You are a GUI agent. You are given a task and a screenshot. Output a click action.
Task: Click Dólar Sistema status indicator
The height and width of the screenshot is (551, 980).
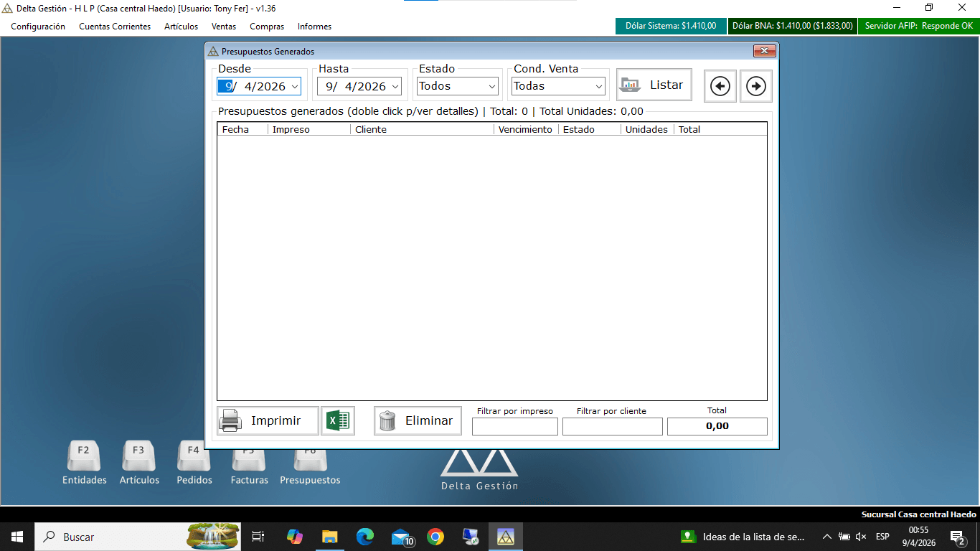click(x=671, y=26)
